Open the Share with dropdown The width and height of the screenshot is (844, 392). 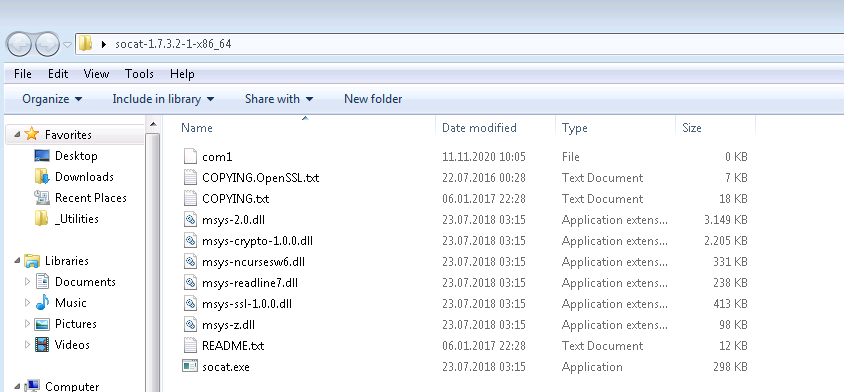pos(279,99)
